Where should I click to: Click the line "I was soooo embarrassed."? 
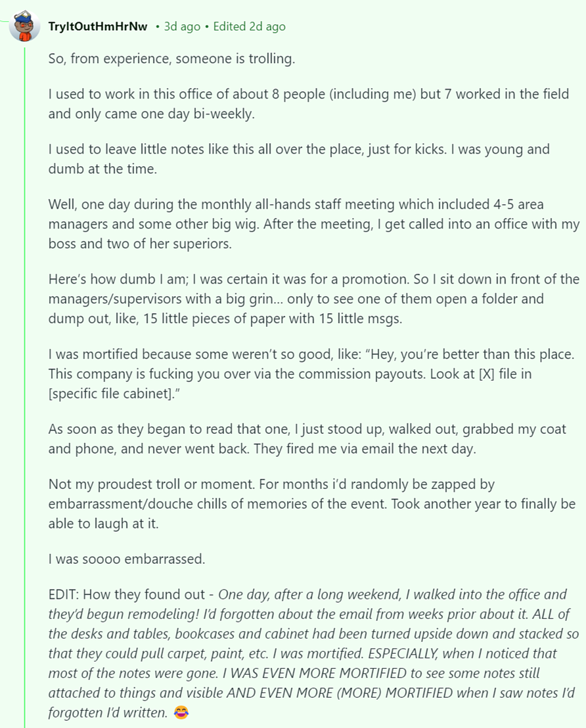tap(126, 559)
